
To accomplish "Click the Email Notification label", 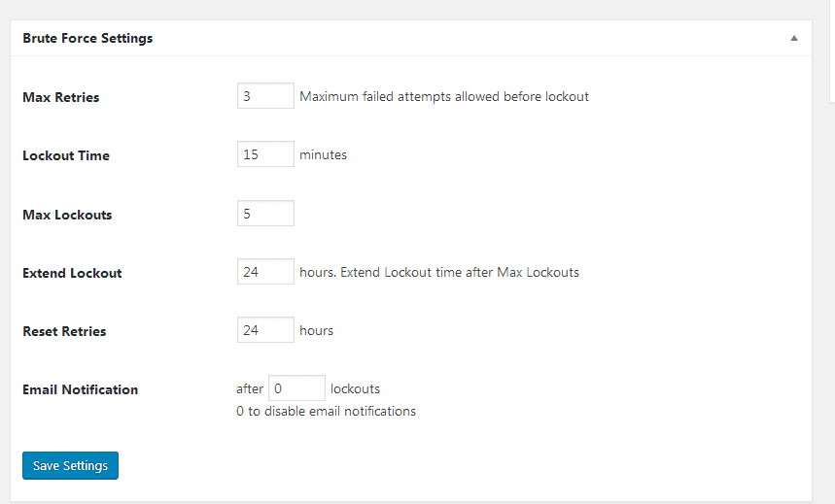I will [81, 389].
